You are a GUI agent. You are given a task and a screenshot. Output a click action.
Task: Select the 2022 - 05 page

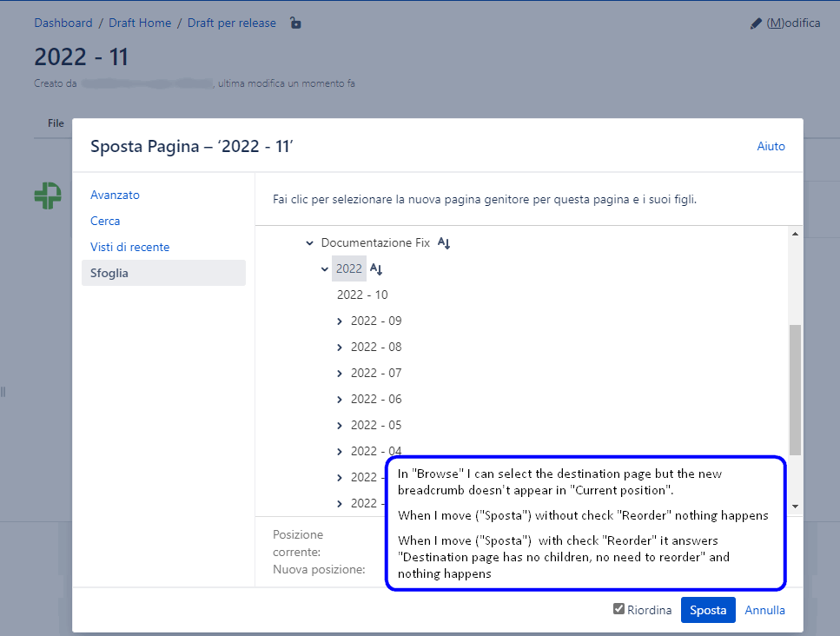(376, 426)
